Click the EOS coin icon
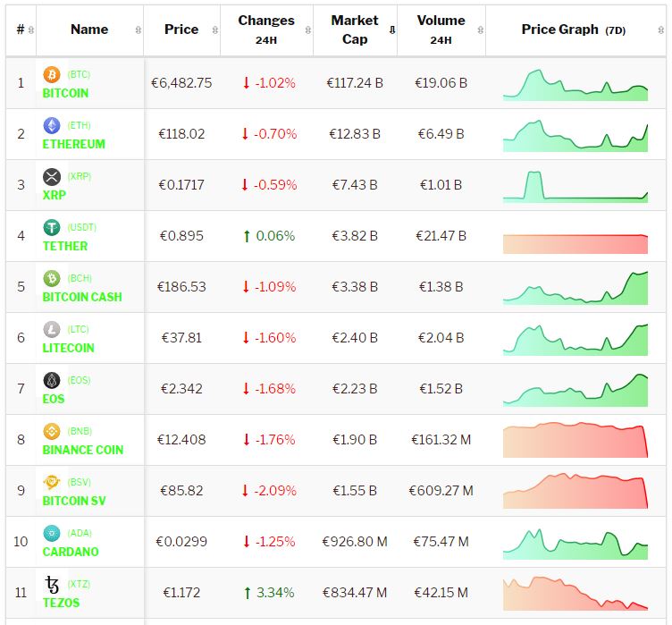Screen dimensions: 672x625 (51, 380)
